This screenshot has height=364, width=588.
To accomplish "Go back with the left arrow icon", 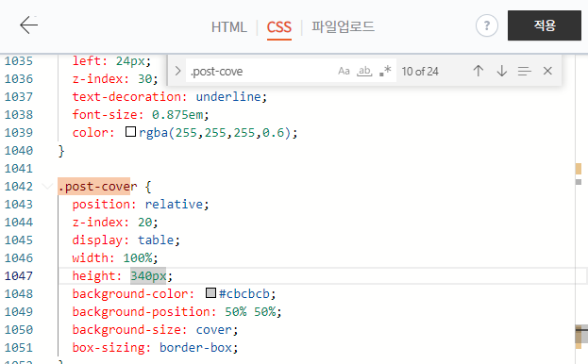I will [x=29, y=25].
